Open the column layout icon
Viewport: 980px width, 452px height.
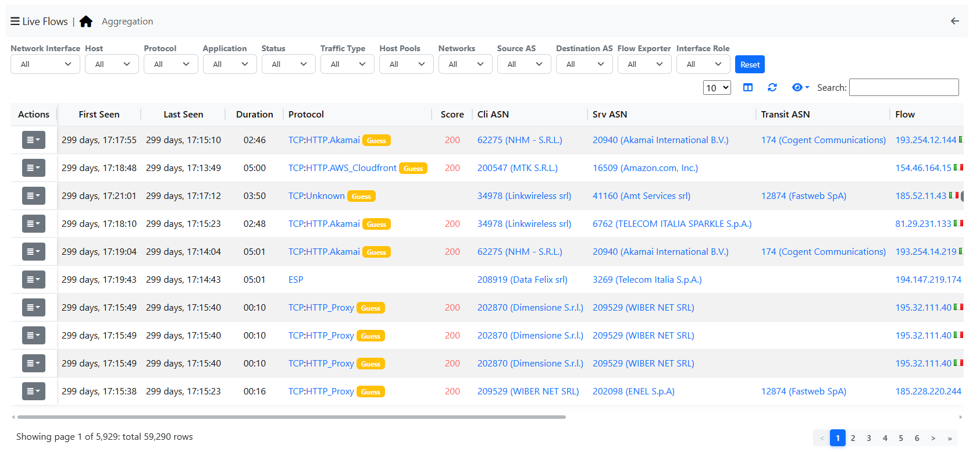(x=748, y=87)
